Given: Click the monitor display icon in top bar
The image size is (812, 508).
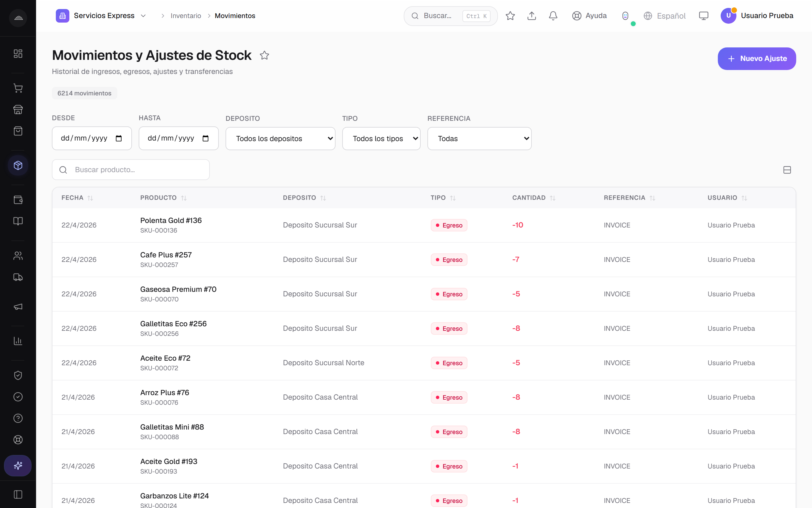Looking at the screenshot, I should (704, 16).
